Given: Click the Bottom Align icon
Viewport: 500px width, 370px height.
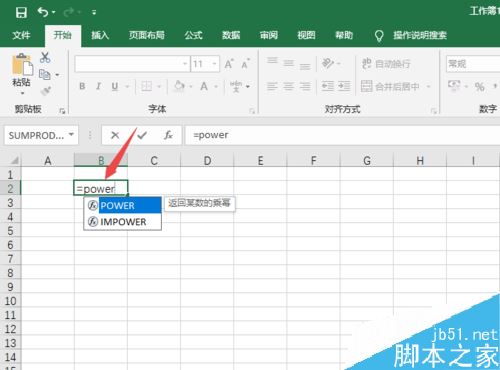Looking at the screenshot, I should (x=305, y=66).
